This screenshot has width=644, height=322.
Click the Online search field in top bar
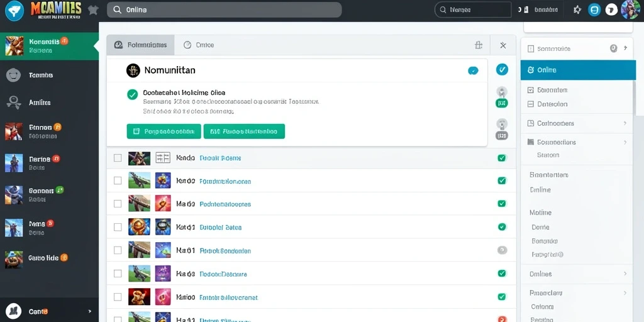tap(225, 10)
